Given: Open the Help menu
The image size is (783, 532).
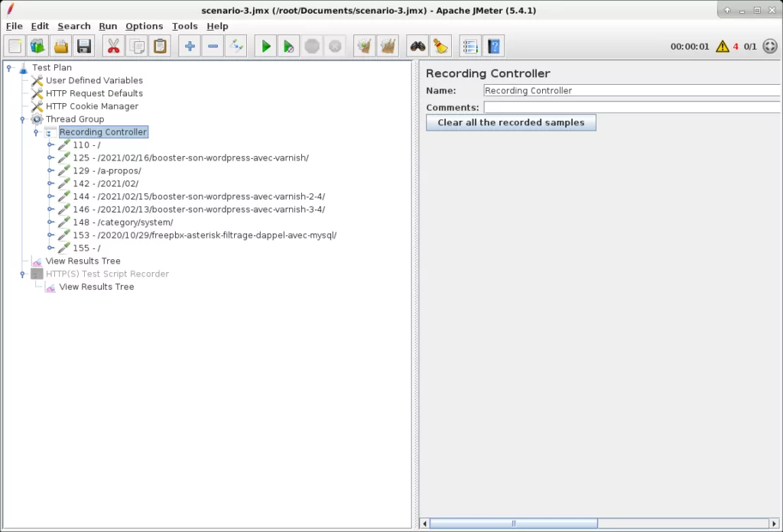Looking at the screenshot, I should click(x=217, y=26).
